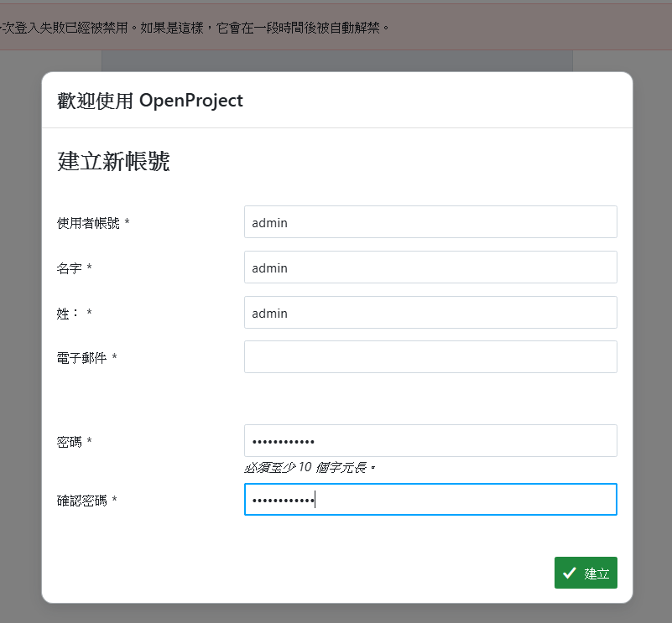The image size is (672, 623).
Task: Click the 使用者帳號 input field
Action: [430, 222]
